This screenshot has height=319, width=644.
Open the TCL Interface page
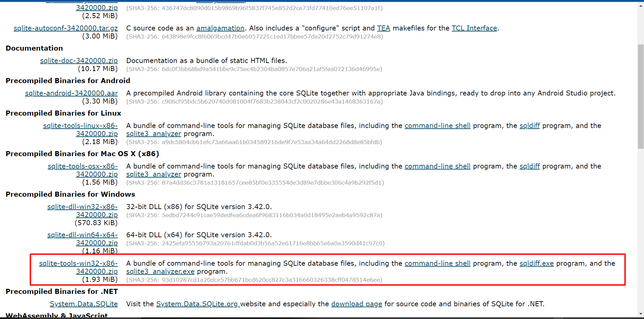(x=474, y=28)
